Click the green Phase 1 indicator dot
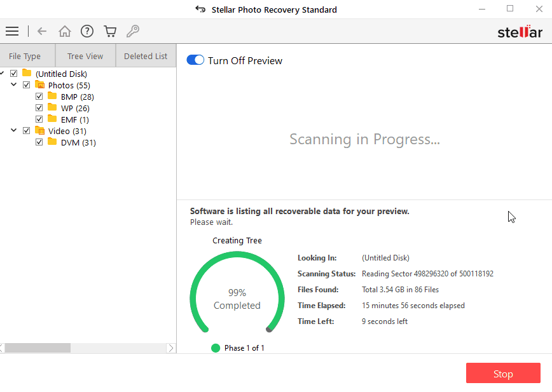 [216, 348]
